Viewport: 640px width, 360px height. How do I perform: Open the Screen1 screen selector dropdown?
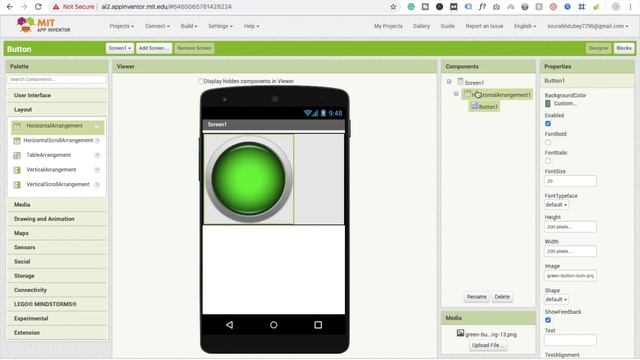(120, 48)
